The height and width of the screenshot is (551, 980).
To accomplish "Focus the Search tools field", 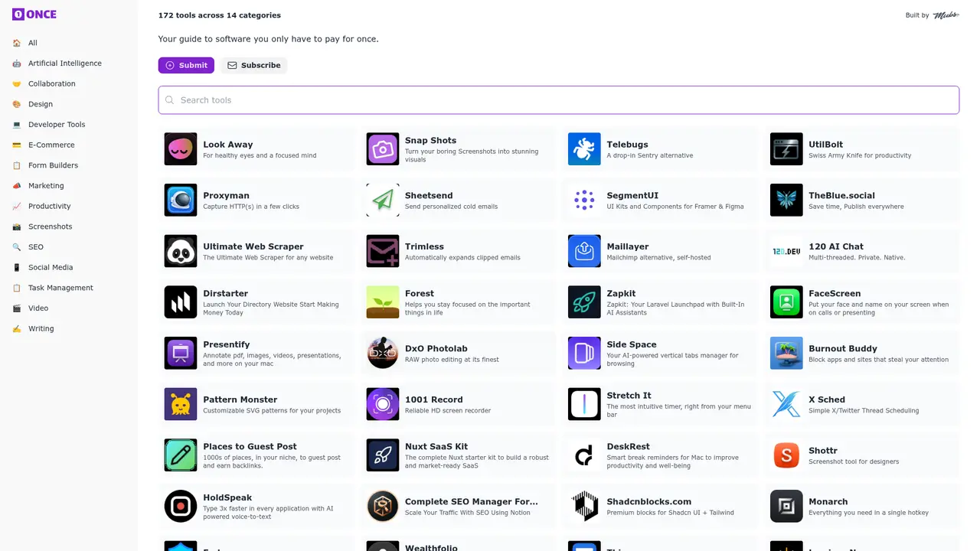I will click(559, 100).
